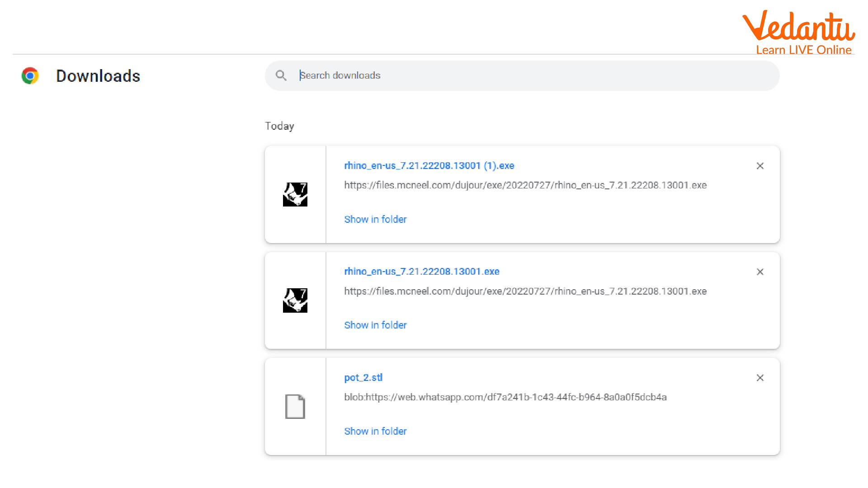Click Rhino 7 icon of the (1).exe download
This screenshot has height=488, width=868.
[295, 194]
